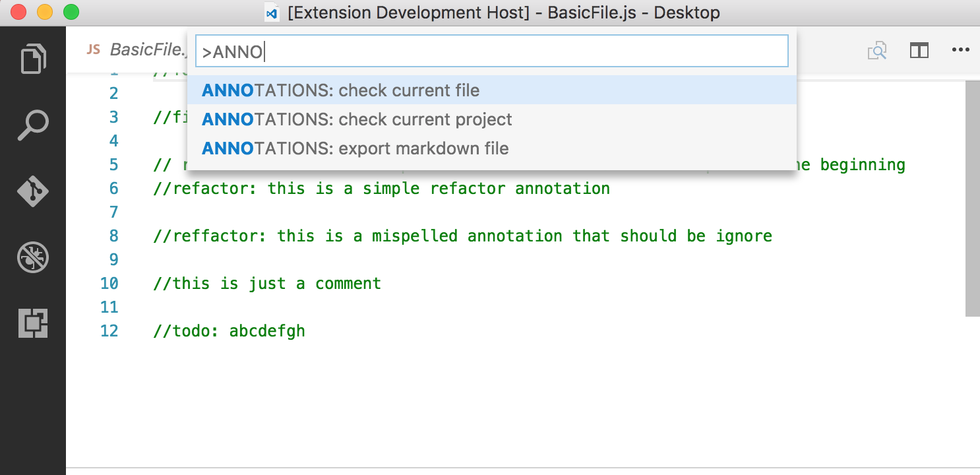The width and height of the screenshot is (980, 475).
Task: Click the misspelled reffactor comment on line 8
Action: (462, 236)
